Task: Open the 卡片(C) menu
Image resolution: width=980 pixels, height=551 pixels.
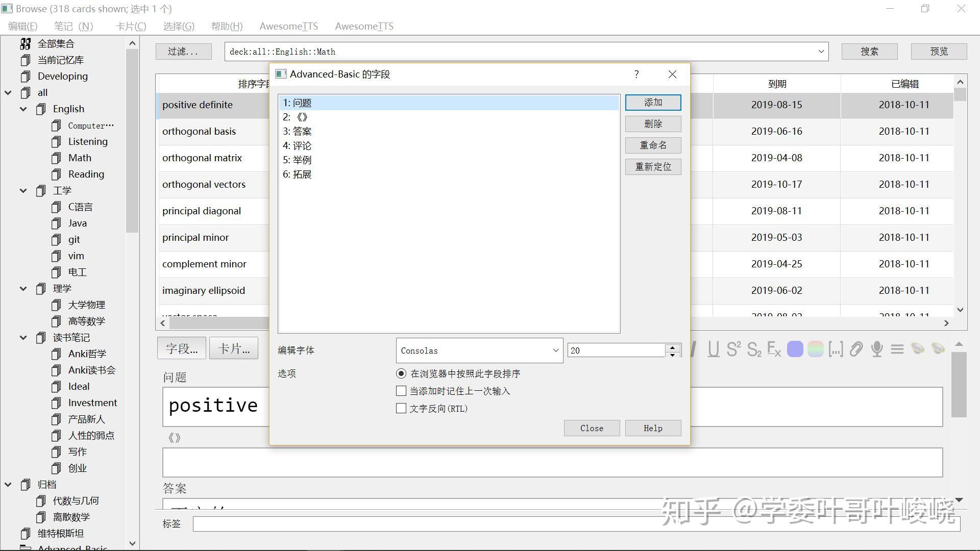Action: (131, 26)
